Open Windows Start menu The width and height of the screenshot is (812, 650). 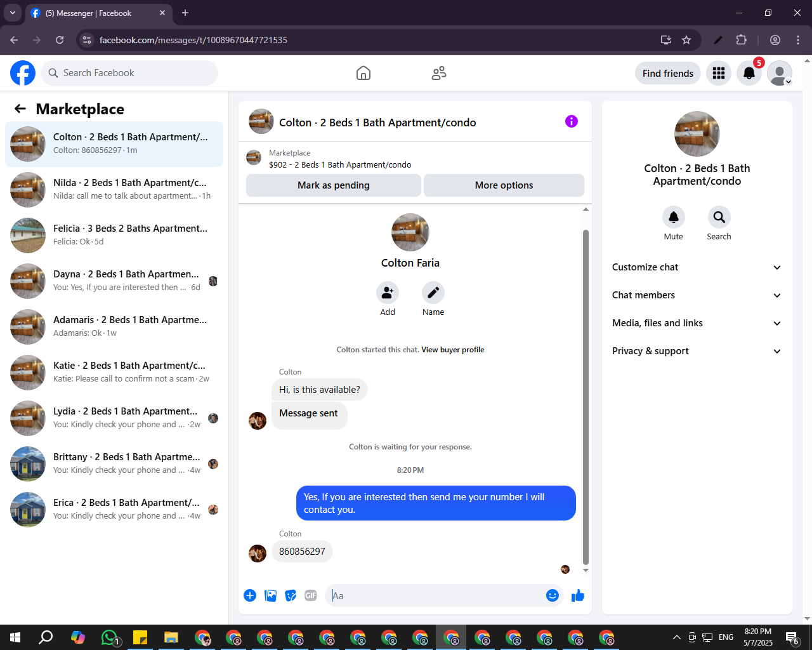click(x=15, y=637)
